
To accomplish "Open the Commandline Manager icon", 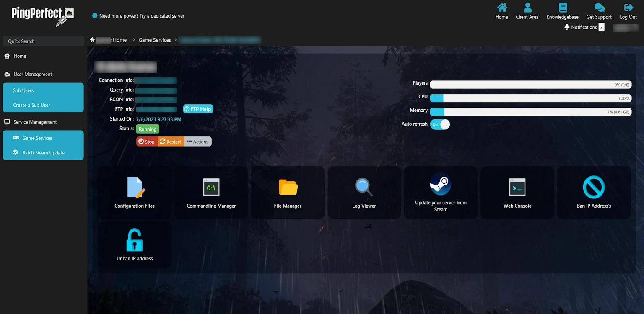I will click(211, 187).
